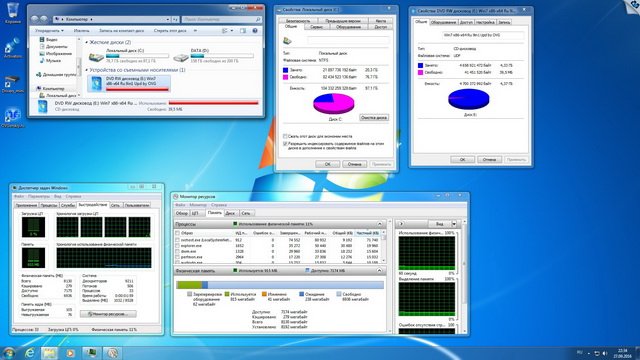
Task: Click the physical memory usage bar
Action: [x=280, y=285]
